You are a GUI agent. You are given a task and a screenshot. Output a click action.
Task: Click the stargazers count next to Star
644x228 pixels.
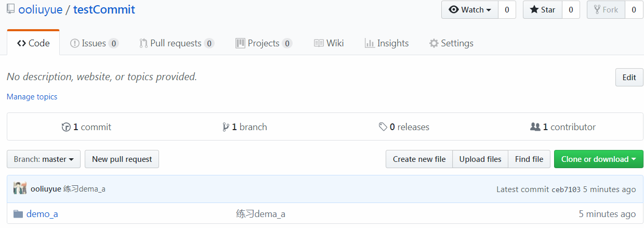(571, 9)
